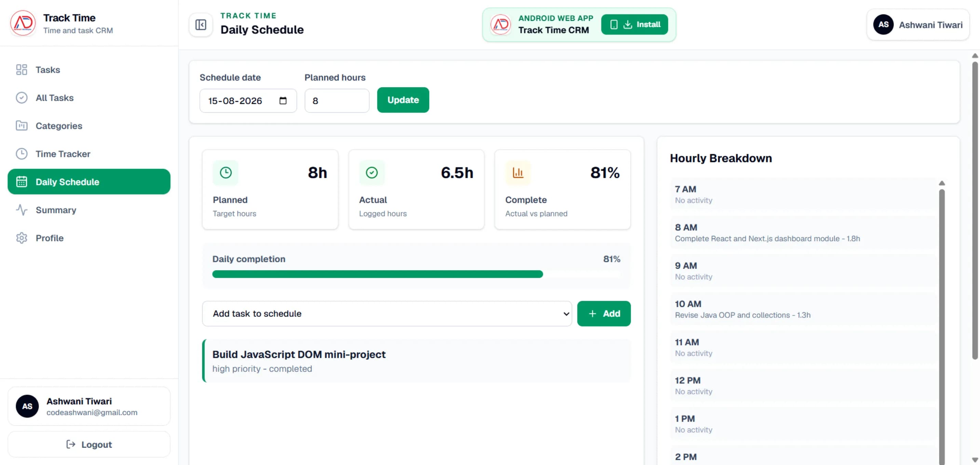This screenshot has width=980, height=465.
Task: Click the Actual hours checkmark icon
Action: [x=372, y=173]
